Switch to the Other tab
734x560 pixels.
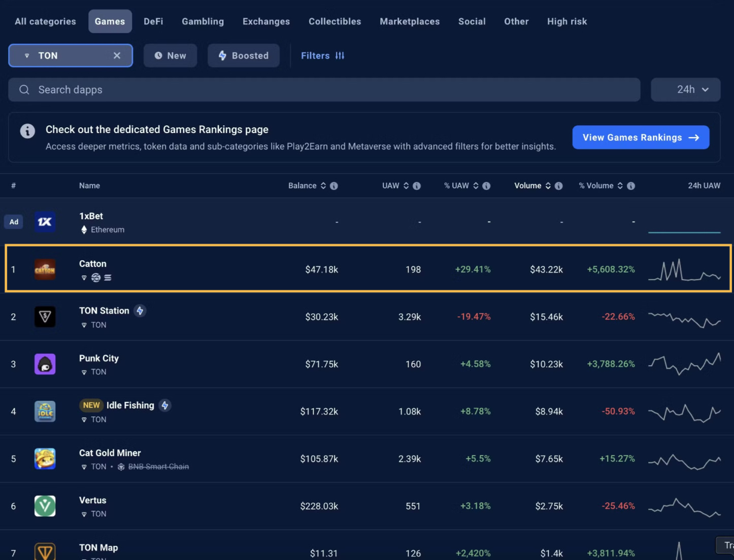(x=516, y=21)
